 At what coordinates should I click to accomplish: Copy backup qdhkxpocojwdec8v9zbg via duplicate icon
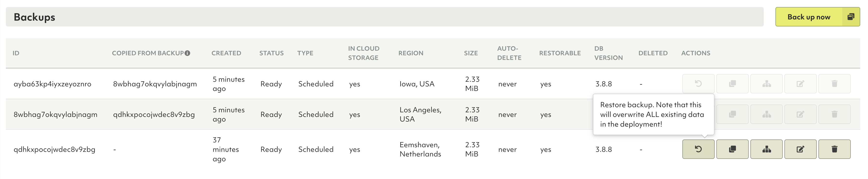tap(732, 149)
